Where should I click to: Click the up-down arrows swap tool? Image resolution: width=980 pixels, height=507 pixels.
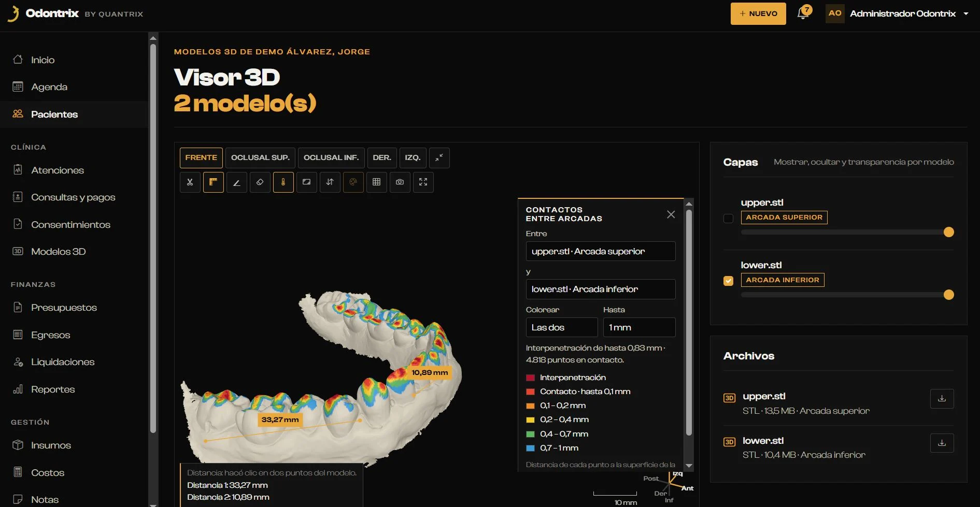coord(330,182)
